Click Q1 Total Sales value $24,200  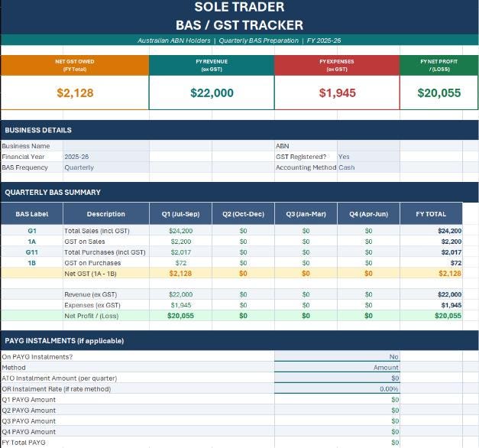pos(180,231)
